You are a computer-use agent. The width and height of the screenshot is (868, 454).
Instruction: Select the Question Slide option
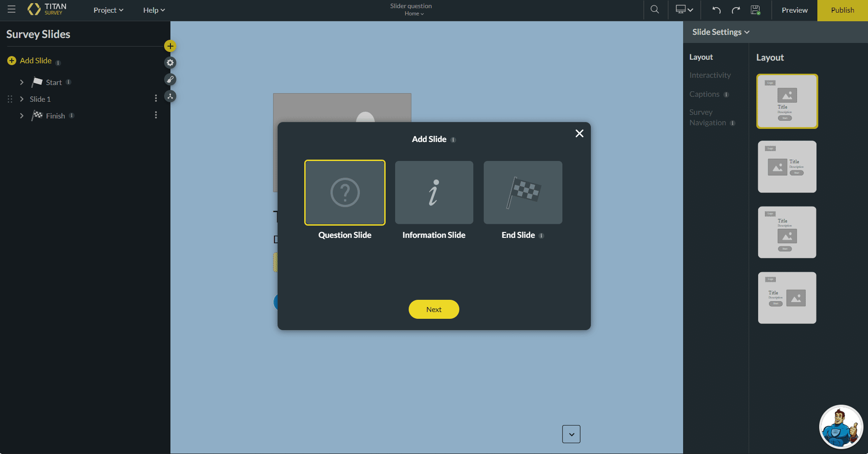(x=344, y=193)
